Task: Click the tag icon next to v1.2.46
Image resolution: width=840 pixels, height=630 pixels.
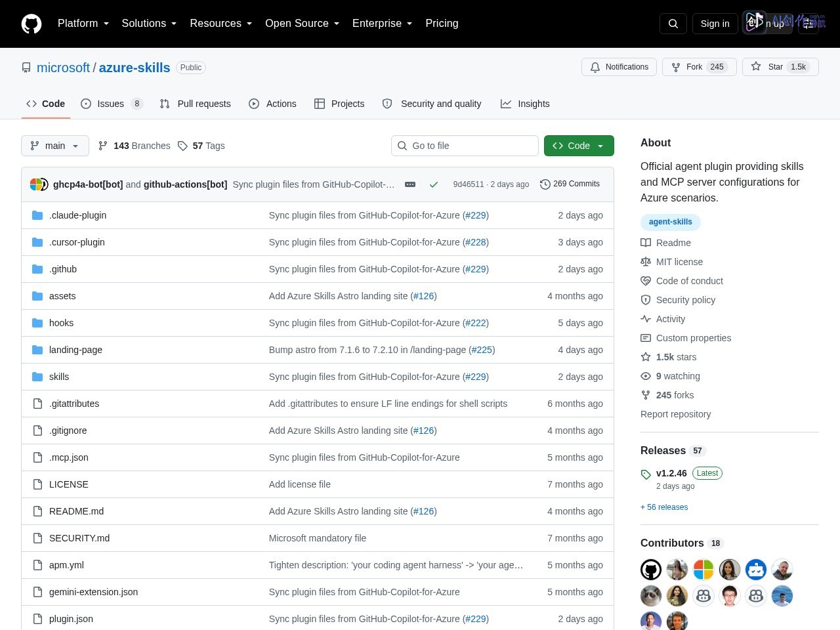Action: pos(646,474)
